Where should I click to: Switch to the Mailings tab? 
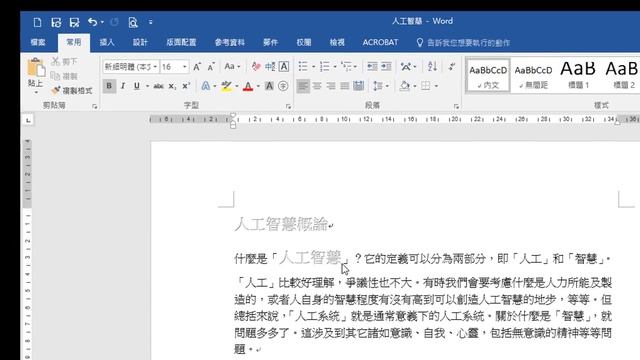(x=271, y=42)
